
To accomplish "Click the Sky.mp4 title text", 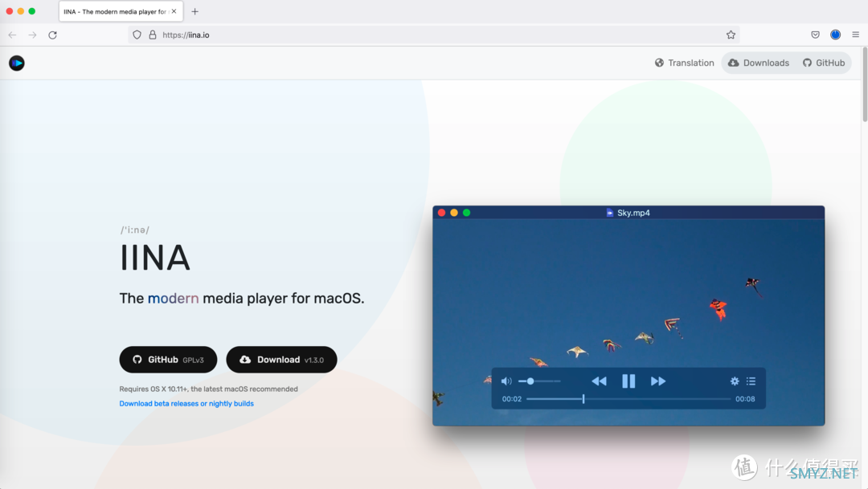I will (634, 213).
